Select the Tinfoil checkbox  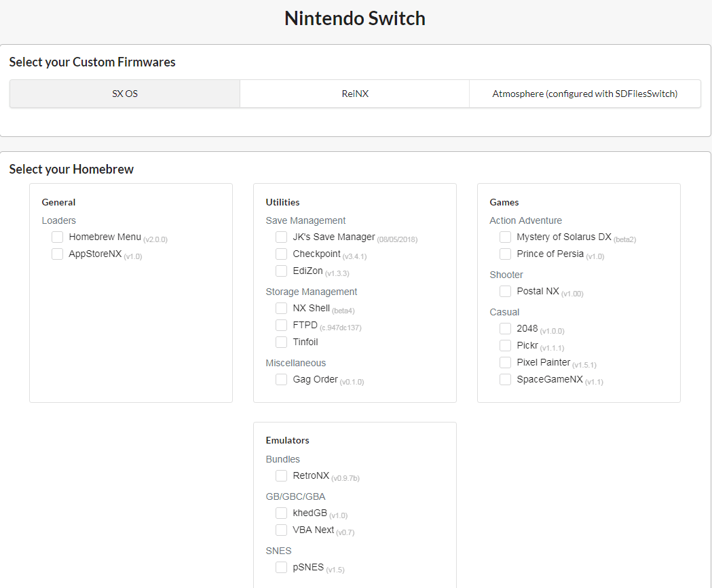tap(281, 342)
